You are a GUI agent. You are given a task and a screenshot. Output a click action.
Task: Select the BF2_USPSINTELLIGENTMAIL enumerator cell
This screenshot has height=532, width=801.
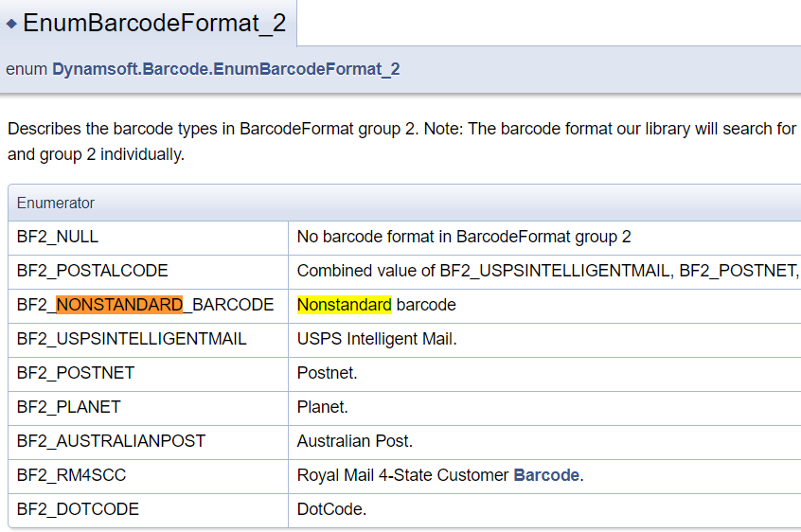coord(132,339)
